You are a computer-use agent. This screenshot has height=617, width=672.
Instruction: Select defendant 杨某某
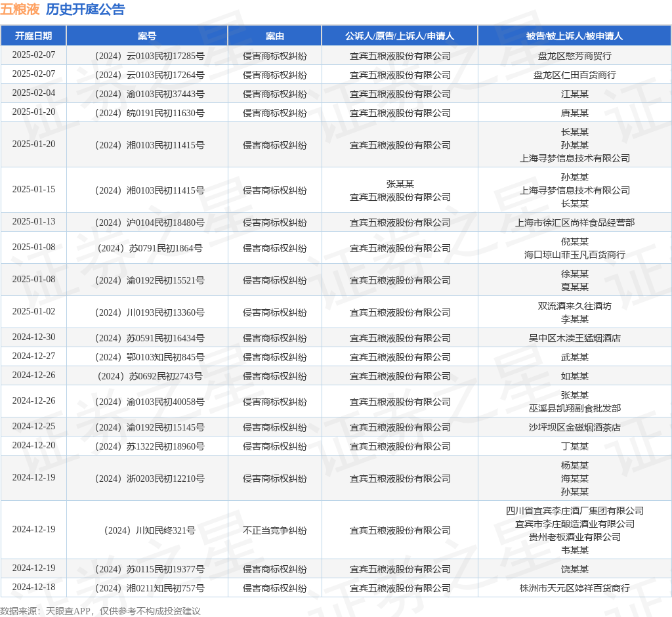tap(575, 465)
